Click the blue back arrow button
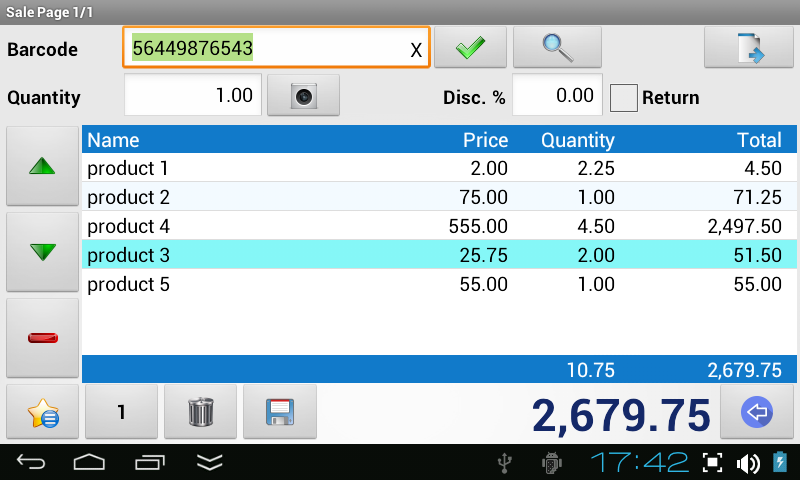 click(757, 412)
